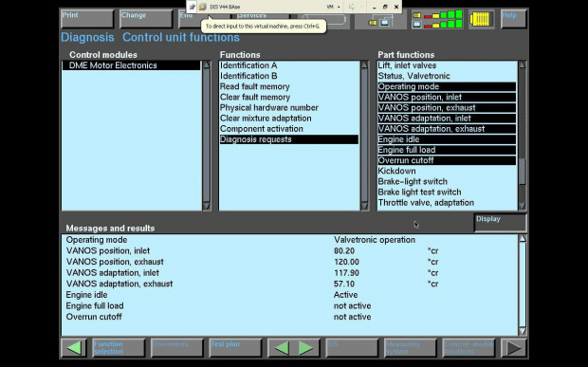Click the yellow diagnostic connector icon

click(481, 19)
